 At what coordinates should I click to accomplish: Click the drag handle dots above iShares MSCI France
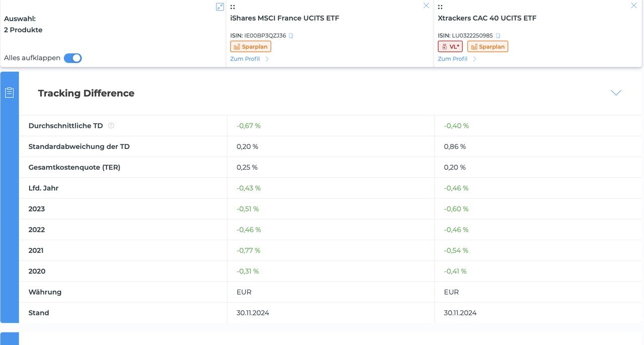click(x=232, y=7)
